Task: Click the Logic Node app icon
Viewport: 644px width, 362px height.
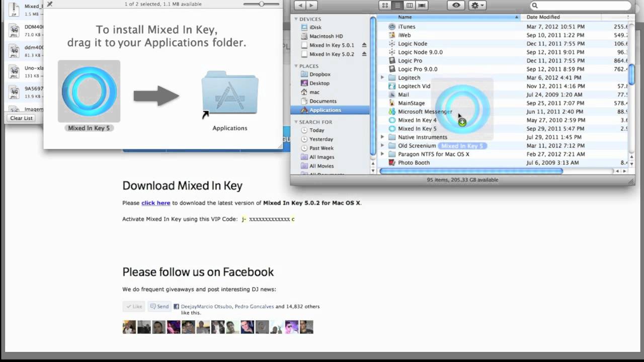Action: (x=392, y=44)
